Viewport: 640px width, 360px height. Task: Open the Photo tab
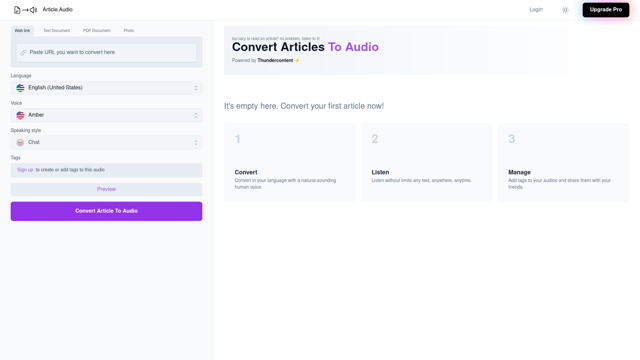[x=129, y=31]
